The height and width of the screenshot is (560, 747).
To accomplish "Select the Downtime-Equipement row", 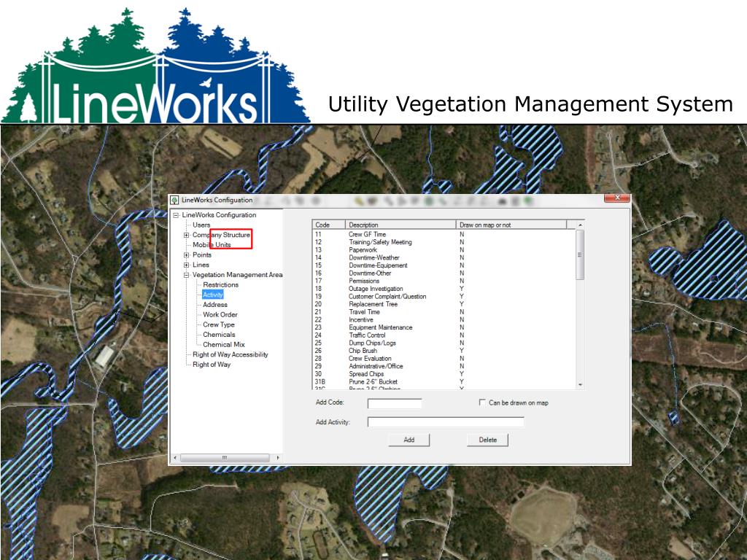I will coord(444,265).
